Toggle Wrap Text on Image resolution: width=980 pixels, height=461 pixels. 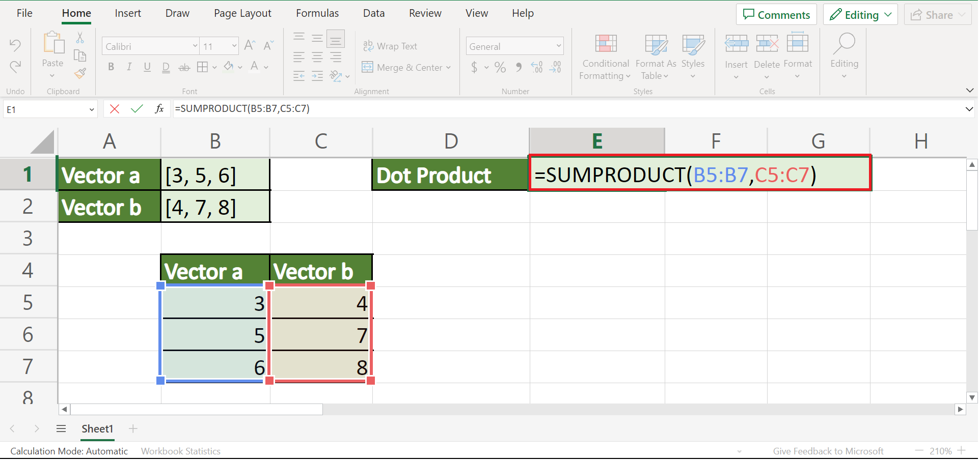click(390, 46)
